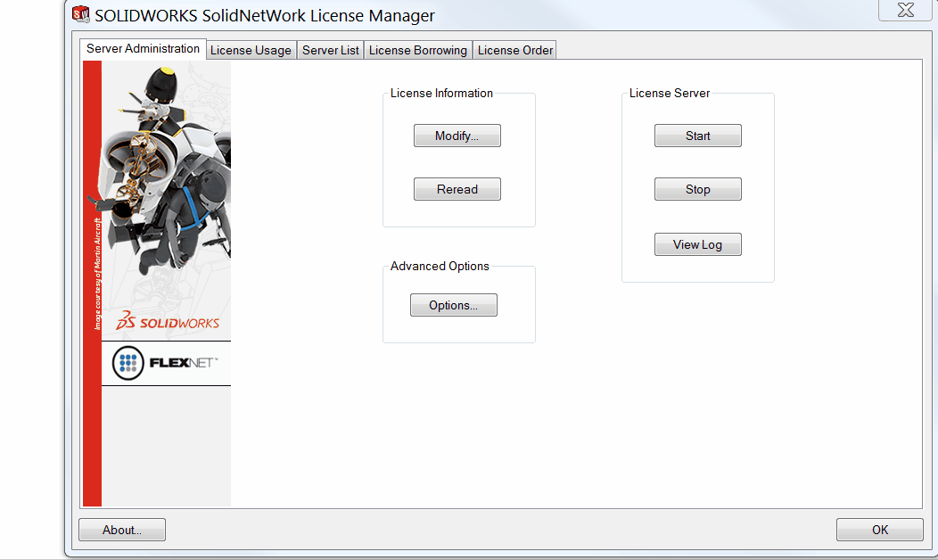Image resolution: width=938 pixels, height=560 pixels.
Task: Start the license server
Action: (x=698, y=136)
